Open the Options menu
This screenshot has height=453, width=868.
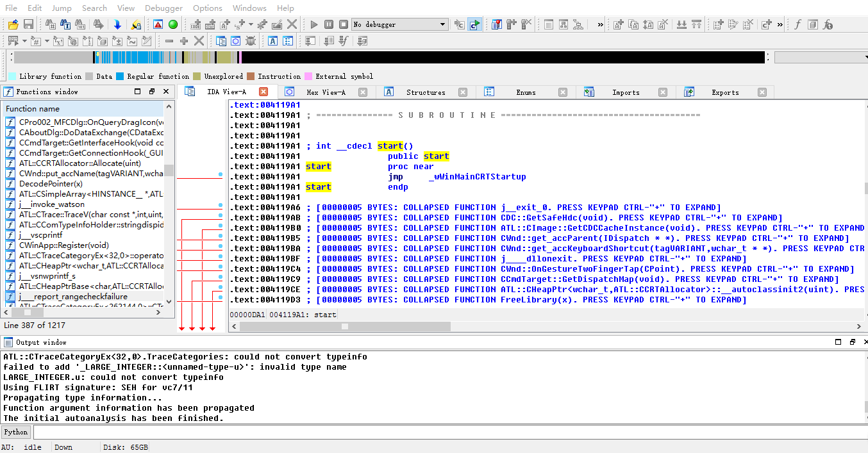(208, 8)
